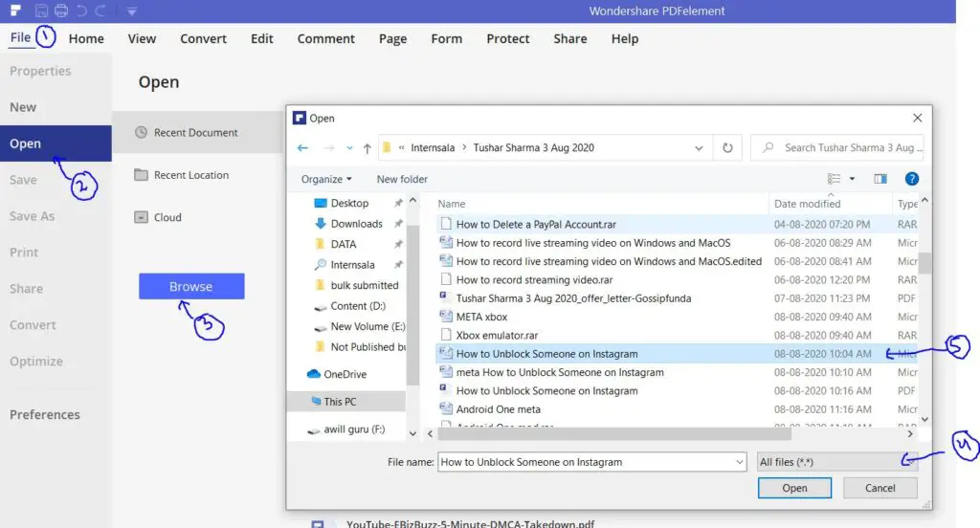Select This PC in navigation pane
The height and width of the screenshot is (528, 980).
(346, 402)
